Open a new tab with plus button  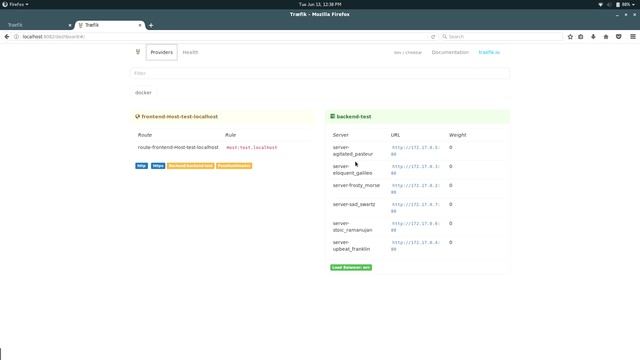[x=151, y=25]
